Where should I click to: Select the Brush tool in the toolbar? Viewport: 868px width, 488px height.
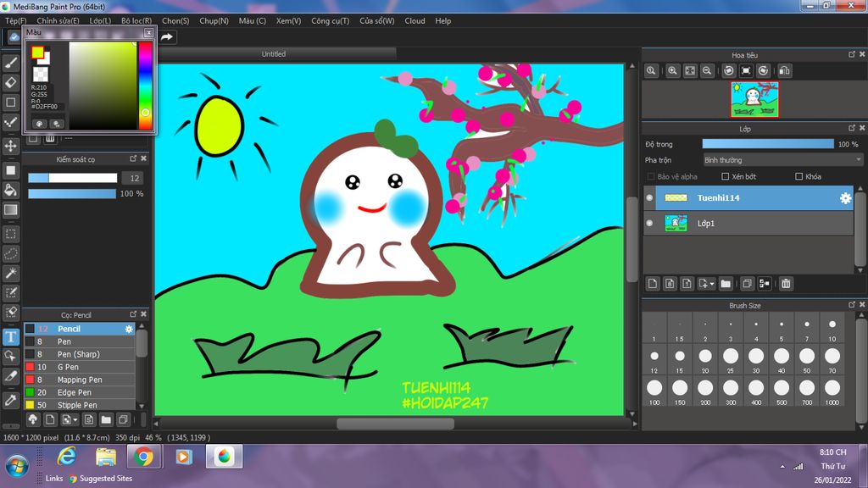click(x=10, y=63)
